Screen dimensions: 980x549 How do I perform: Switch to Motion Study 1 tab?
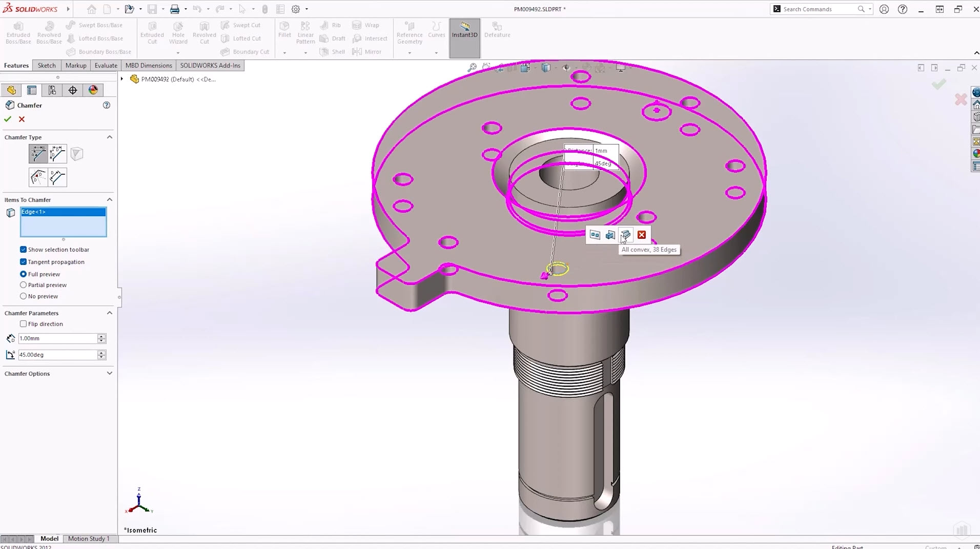pos(89,538)
